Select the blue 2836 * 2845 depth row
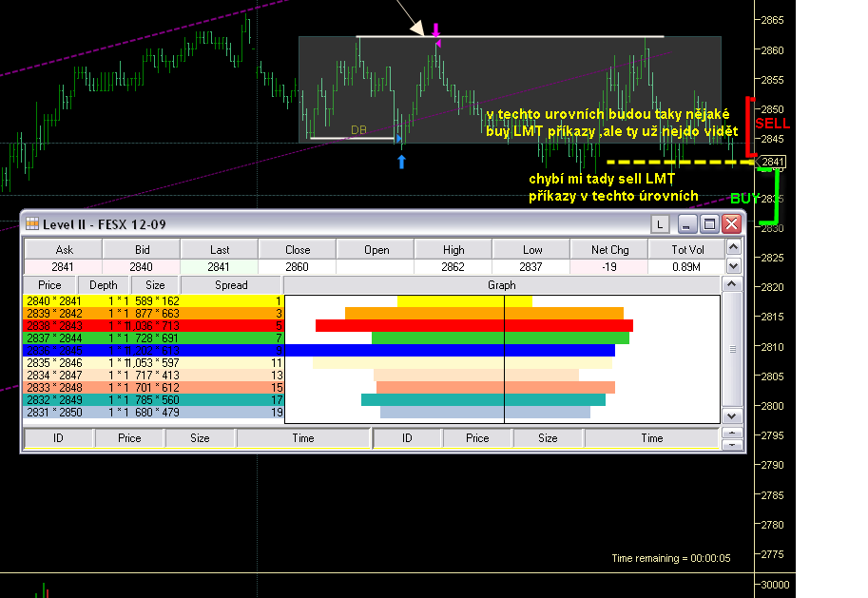Viewport: 868px width, 598px height. (x=153, y=351)
